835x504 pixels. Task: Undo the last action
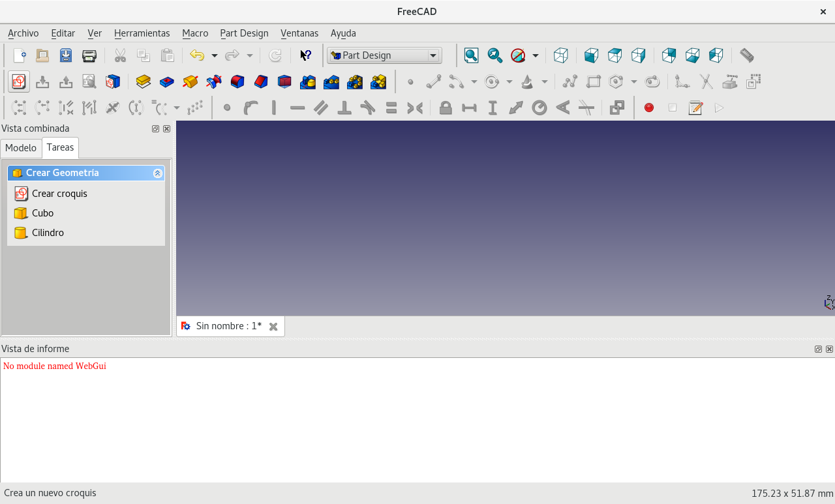pos(197,55)
